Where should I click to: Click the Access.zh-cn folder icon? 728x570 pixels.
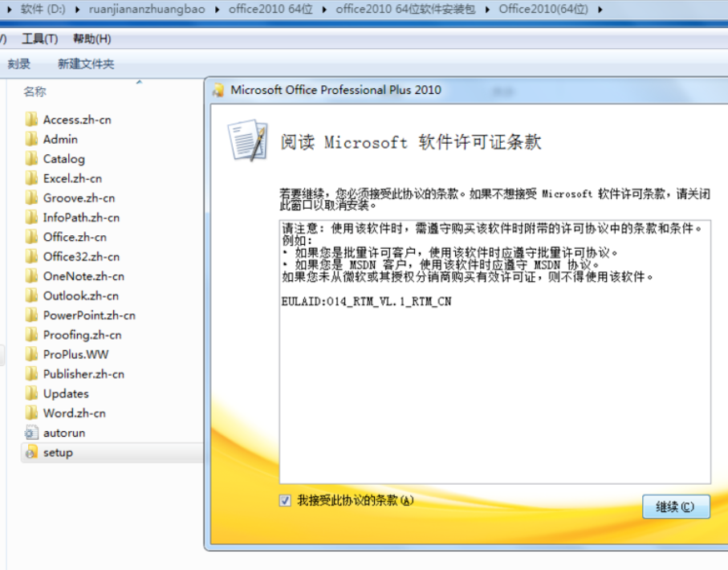[31, 120]
